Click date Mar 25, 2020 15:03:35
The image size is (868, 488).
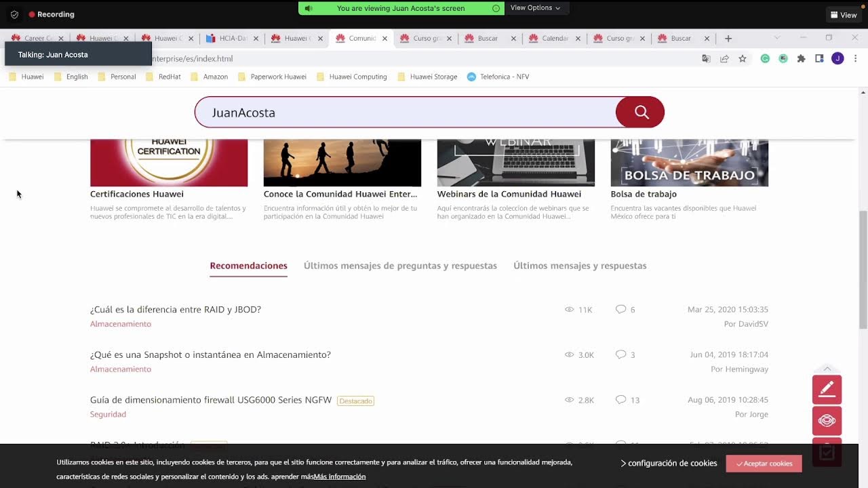coord(728,310)
